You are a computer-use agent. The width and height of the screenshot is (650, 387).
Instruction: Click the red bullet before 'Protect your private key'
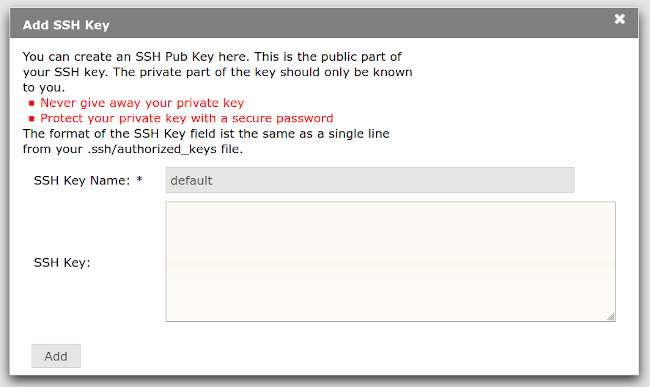[32, 119]
